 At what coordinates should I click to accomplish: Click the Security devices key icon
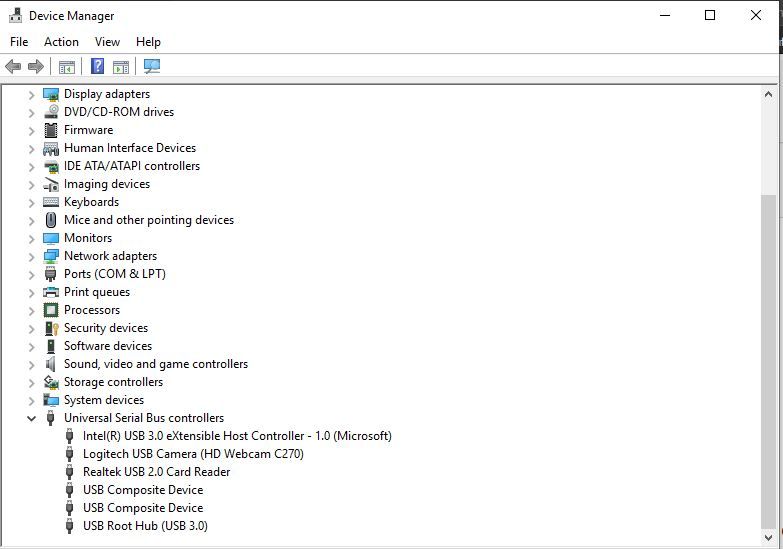[51, 328]
